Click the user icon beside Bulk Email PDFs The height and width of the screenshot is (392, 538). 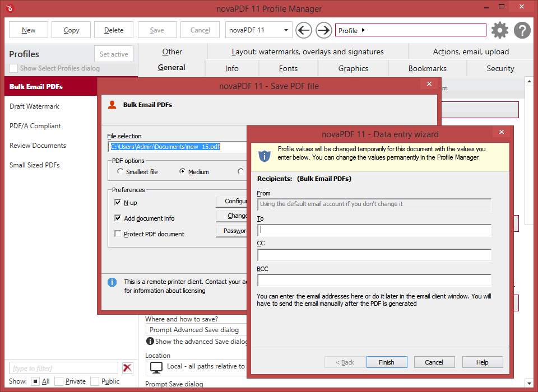coord(112,105)
